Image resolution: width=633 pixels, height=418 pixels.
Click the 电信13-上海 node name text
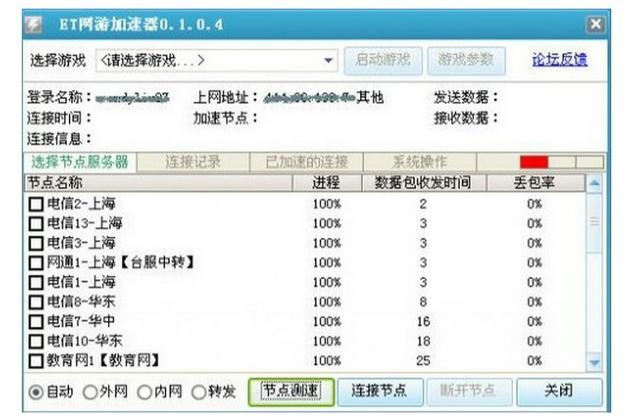tap(85, 223)
